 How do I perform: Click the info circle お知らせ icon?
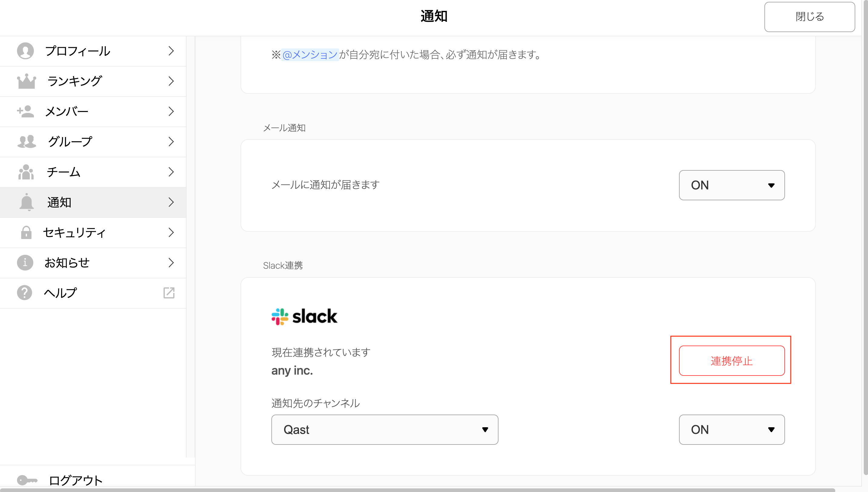coord(25,263)
